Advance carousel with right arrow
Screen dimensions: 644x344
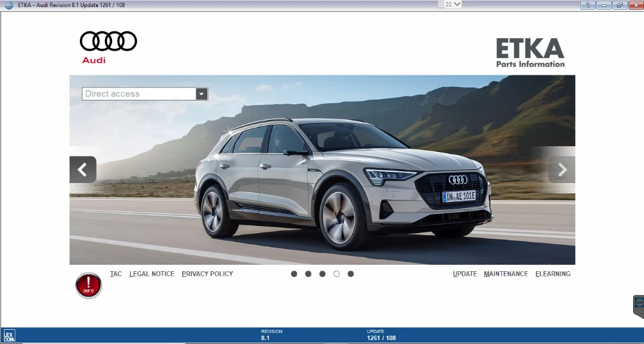click(562, 169)
